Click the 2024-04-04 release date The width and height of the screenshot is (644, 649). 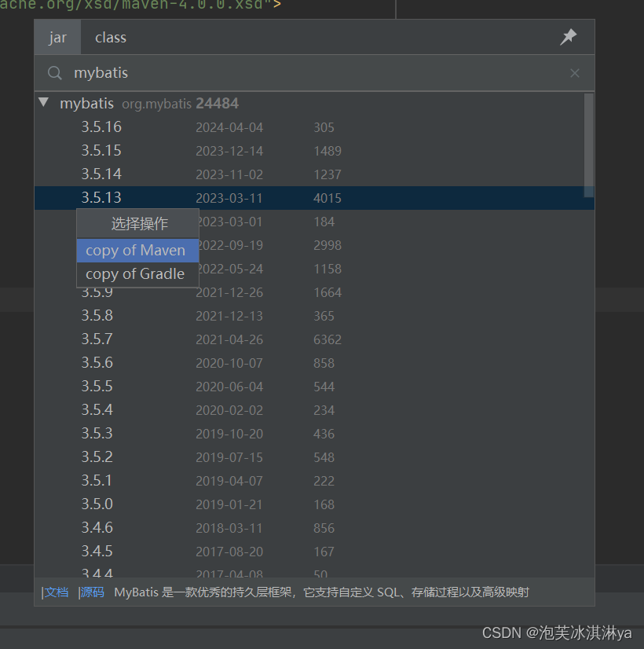(229, 127)
